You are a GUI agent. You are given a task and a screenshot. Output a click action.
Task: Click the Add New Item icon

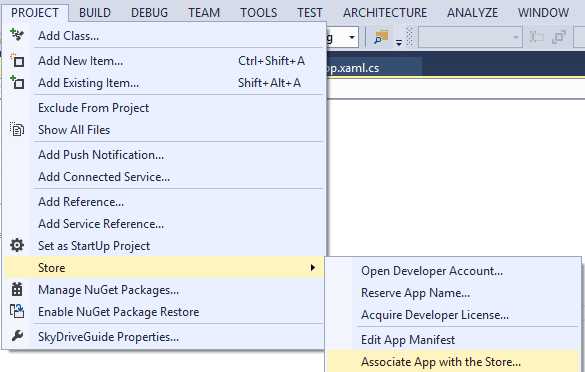pos(17,60)
